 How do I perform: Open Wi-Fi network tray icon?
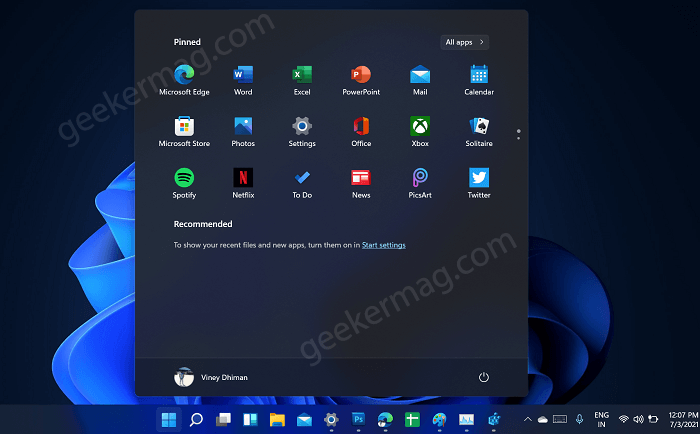[624, 419]
